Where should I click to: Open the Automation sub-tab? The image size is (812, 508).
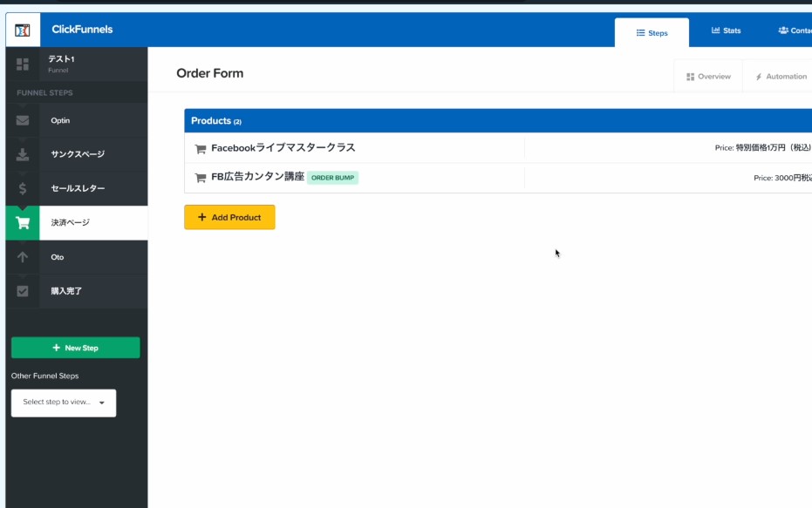coord(781,77)
